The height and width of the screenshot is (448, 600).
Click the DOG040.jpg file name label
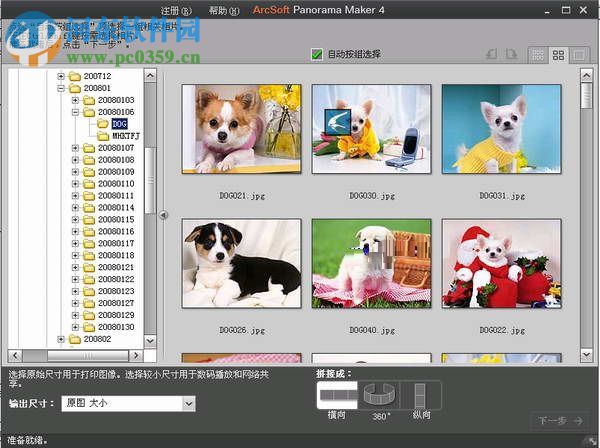coord(372,330)
